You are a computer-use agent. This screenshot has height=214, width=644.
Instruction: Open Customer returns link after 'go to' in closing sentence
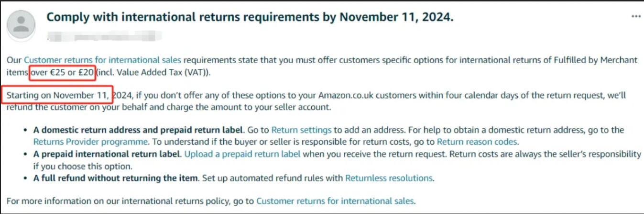point(335,201)
